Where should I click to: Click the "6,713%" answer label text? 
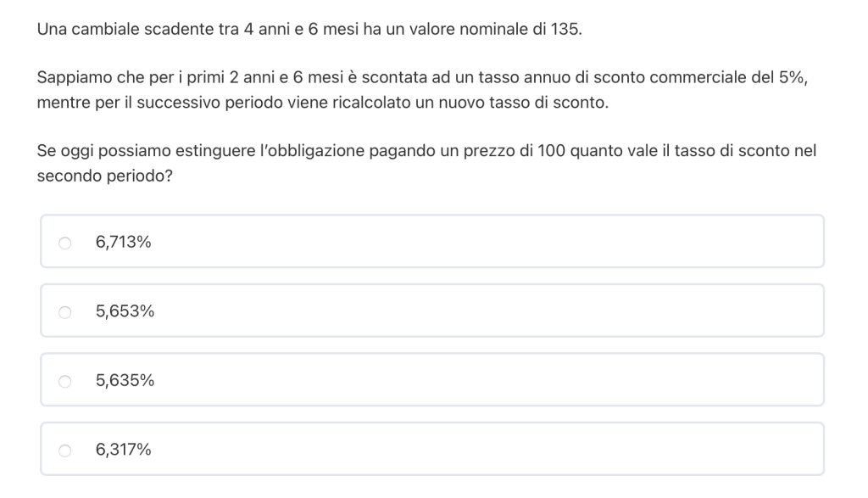click(x=124, y=243)
